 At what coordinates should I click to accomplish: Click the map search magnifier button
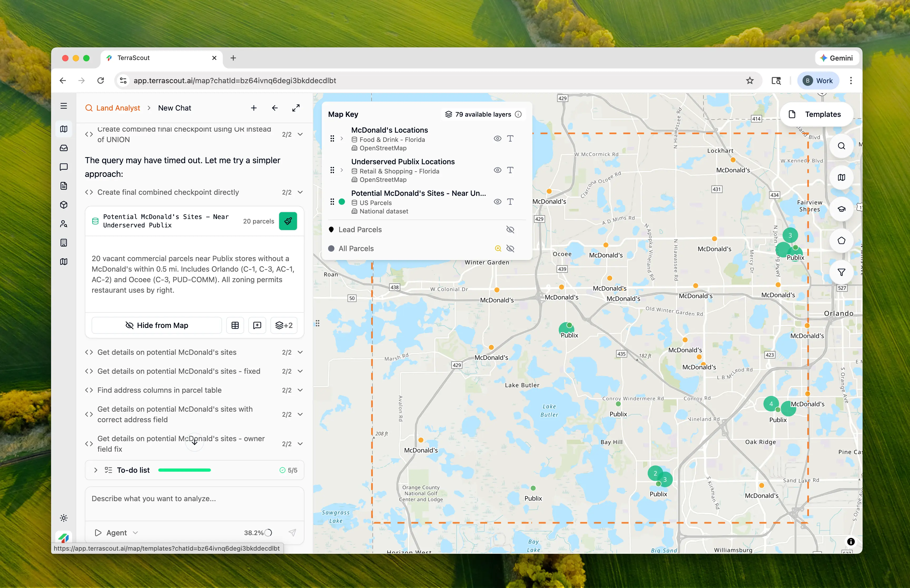tap(841, 146)
